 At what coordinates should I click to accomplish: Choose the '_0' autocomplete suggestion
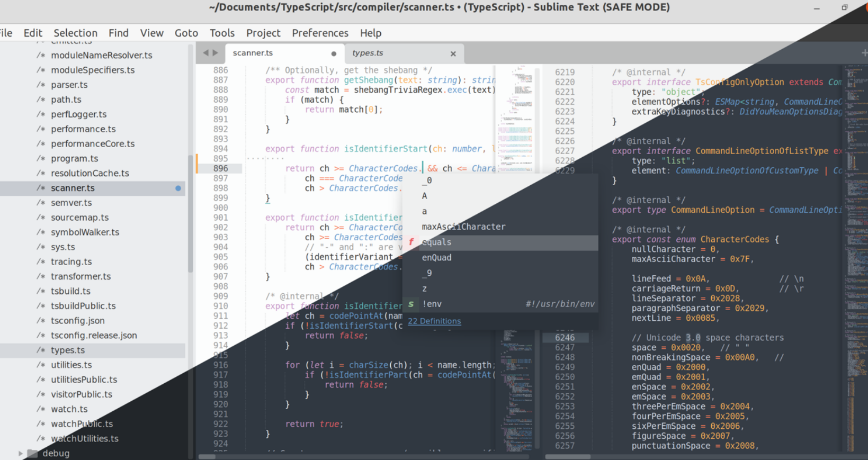(501, 181)
